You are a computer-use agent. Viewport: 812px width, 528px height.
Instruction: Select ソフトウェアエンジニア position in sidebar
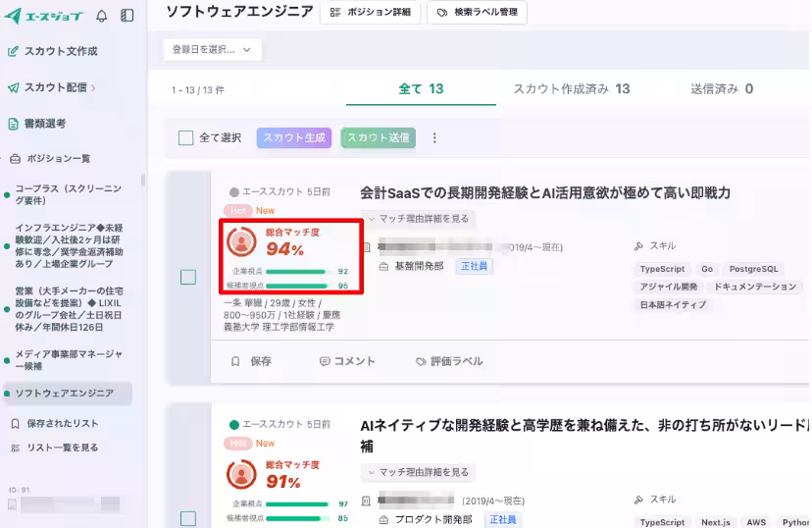[68, 394]
